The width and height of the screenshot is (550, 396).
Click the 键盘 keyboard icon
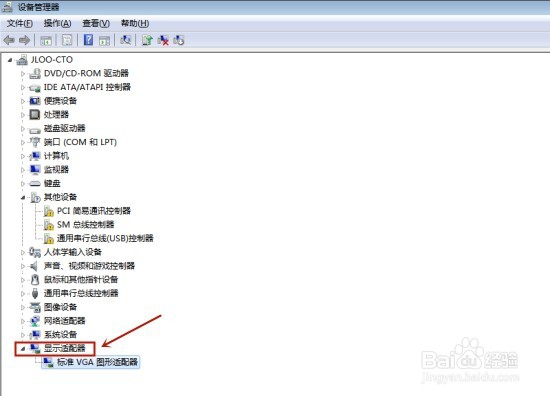(x=35, y=183)
